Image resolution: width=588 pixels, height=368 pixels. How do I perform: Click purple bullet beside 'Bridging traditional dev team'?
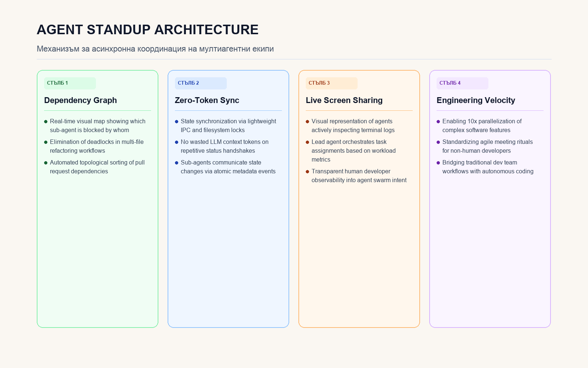pos(438,163)
